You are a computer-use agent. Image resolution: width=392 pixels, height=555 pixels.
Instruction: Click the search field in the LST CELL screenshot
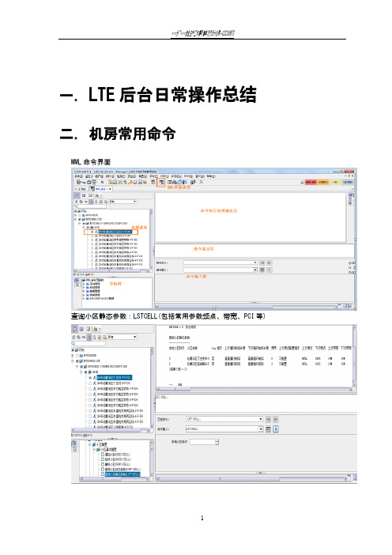90,343
